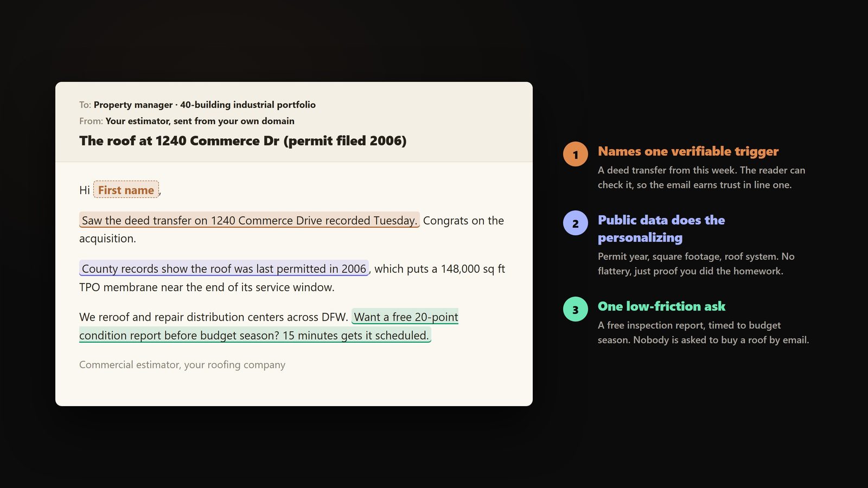This screenshot has height=488, width=868.
Task: Click the purple number 2 circle badge
Action: [x=575, y=223]
